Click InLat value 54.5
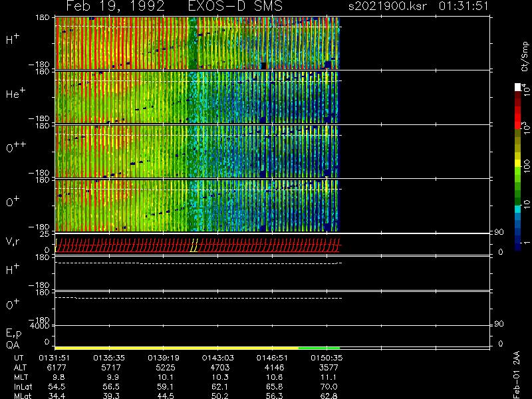 57,387
